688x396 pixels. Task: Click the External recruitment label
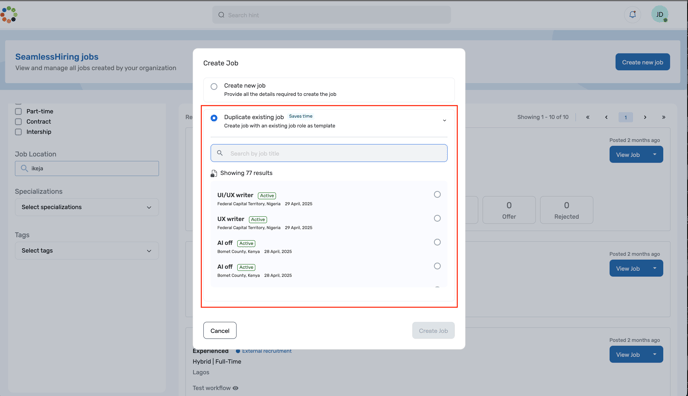(266, 351)
